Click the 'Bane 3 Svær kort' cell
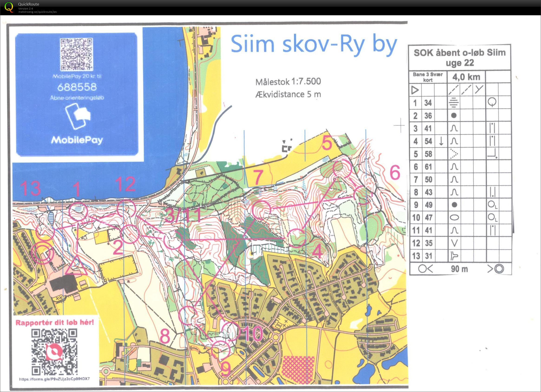Image resolution: width=541 pixels, height=392 pixels. (x=428, y=77)
